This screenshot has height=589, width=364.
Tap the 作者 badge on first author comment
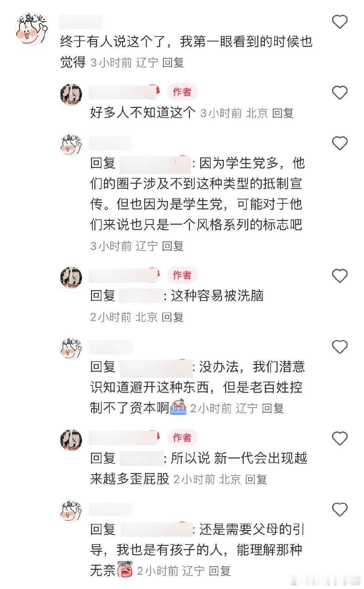[x=182, y=92]
